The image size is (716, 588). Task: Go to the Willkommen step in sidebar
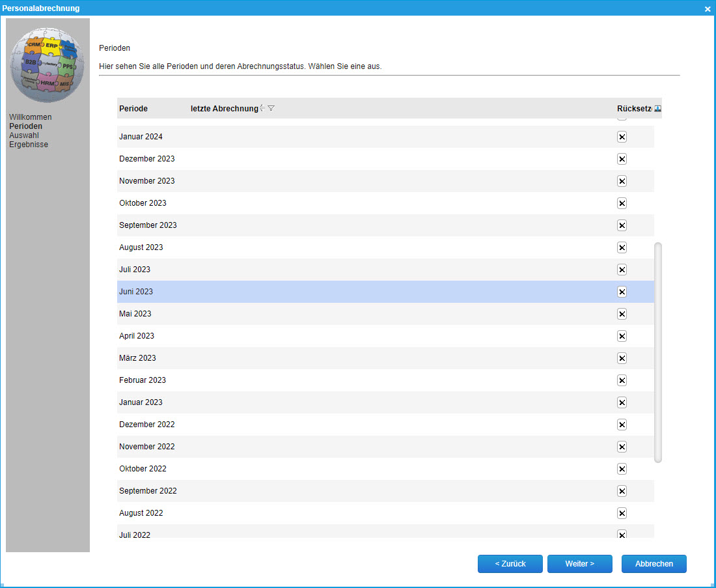click(30, 117)
